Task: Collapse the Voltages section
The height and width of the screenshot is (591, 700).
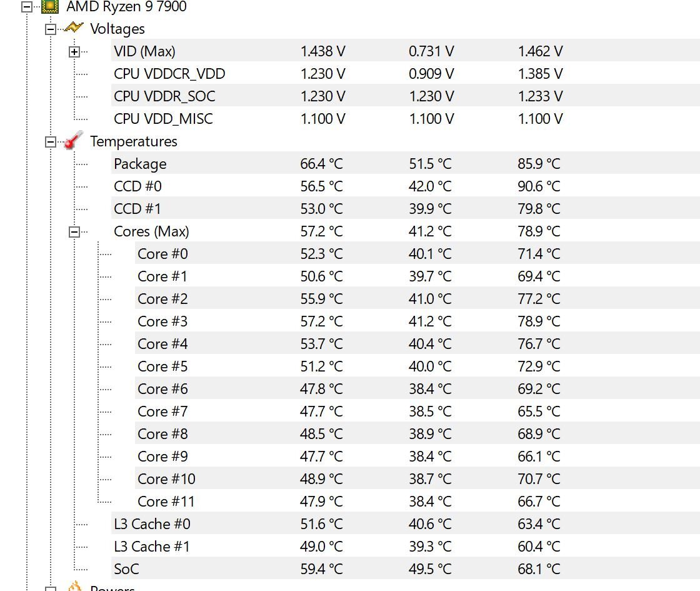Action: [x=51, y=29]
